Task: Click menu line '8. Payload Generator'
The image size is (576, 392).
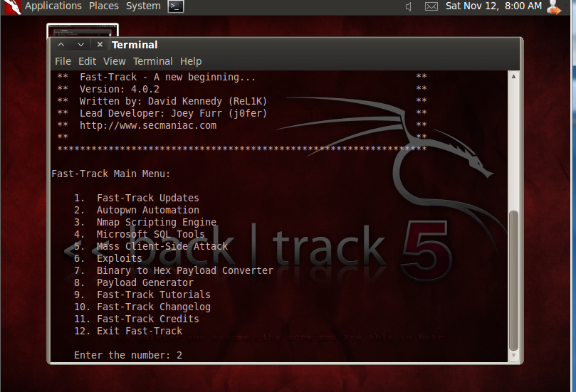Action: (x=134, y=283)
